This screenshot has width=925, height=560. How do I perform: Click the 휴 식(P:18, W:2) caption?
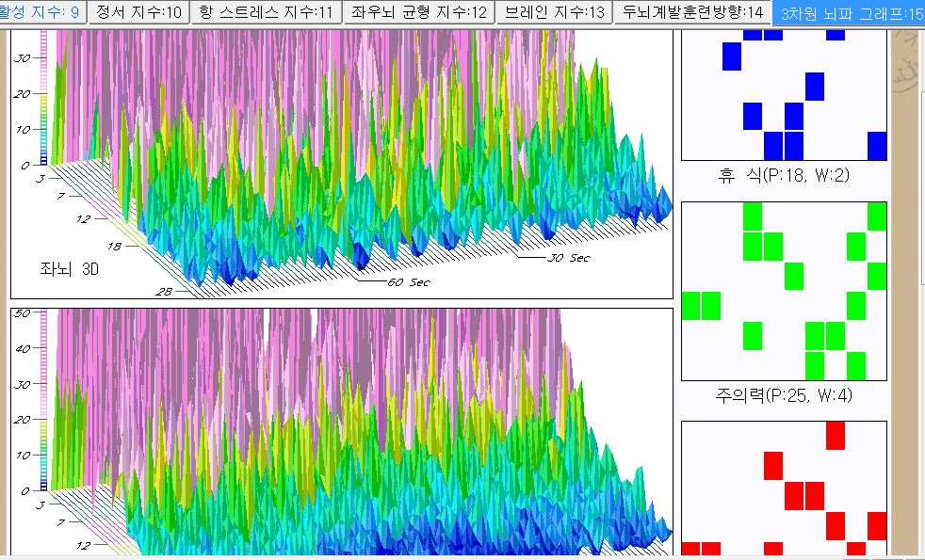pos(784,176)
